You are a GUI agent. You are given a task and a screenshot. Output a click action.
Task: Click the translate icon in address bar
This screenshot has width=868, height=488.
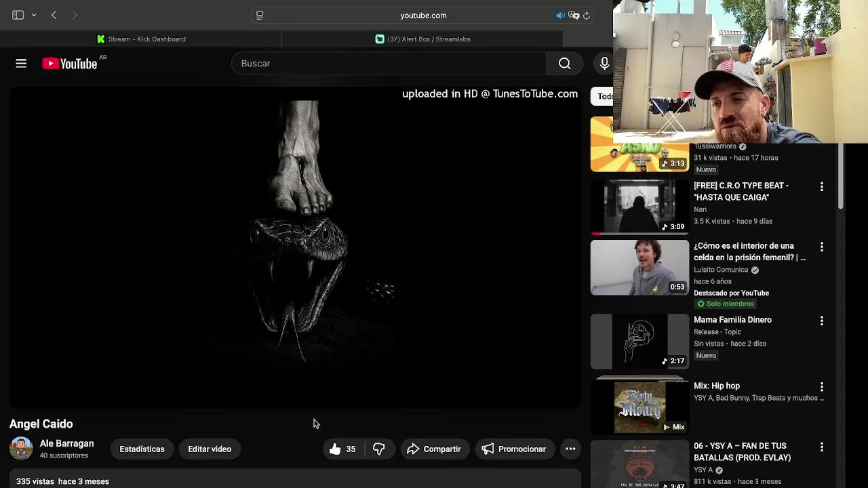click(x=574, y=15)
